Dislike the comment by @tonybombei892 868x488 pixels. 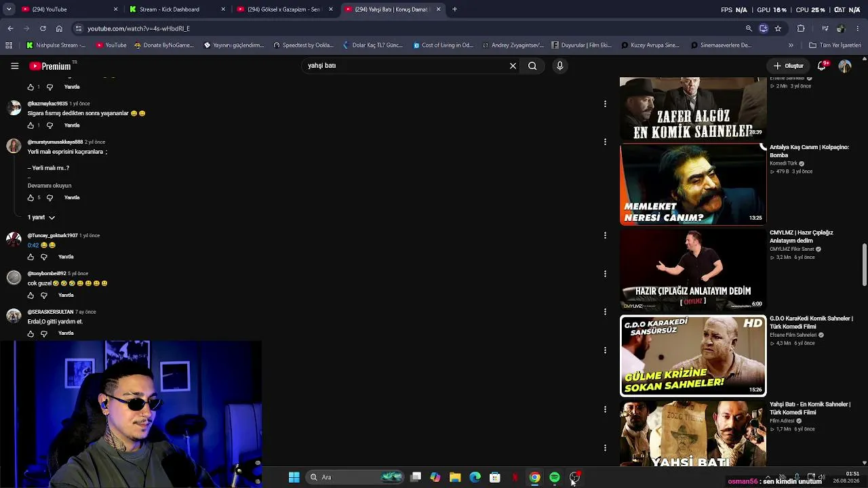pos(44,296)
